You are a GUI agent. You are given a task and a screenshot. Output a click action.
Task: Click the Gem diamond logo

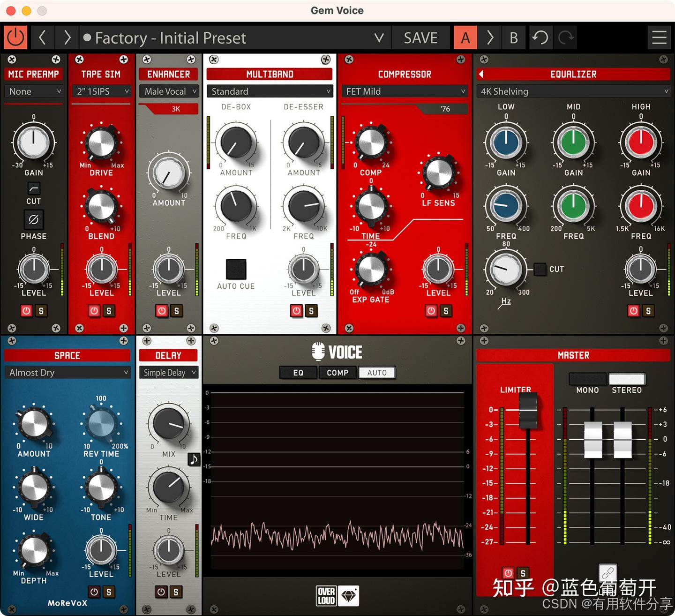pyautogui.click(x=348, y=596)
